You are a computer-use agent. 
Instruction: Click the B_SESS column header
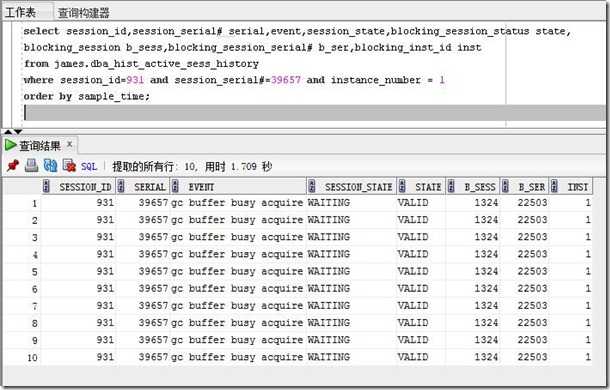pos(473,187)
